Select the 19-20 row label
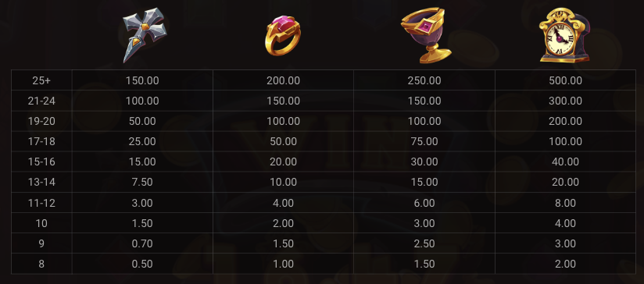 (41, 121)
